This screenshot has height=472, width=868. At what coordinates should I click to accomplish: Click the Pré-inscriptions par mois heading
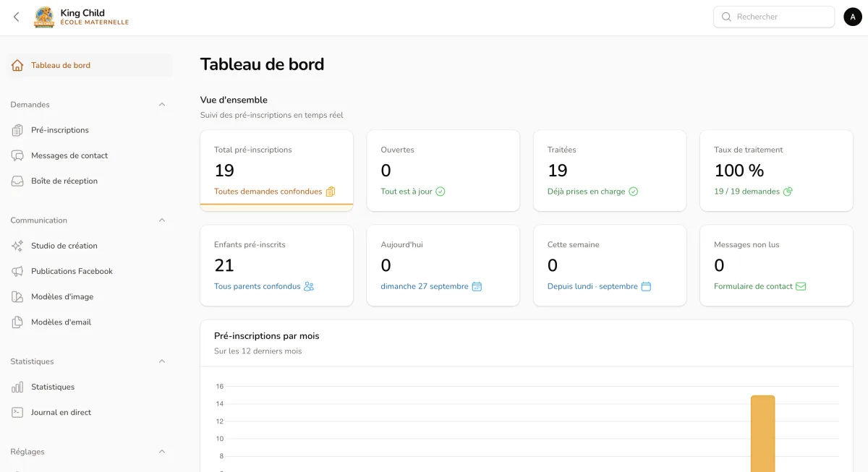pyautogui.click(x=266, y=336)
